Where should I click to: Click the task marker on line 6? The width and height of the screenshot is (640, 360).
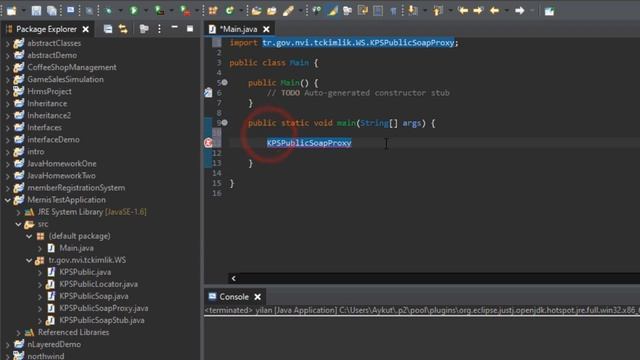pyautogui.click(x=208, y=93)
